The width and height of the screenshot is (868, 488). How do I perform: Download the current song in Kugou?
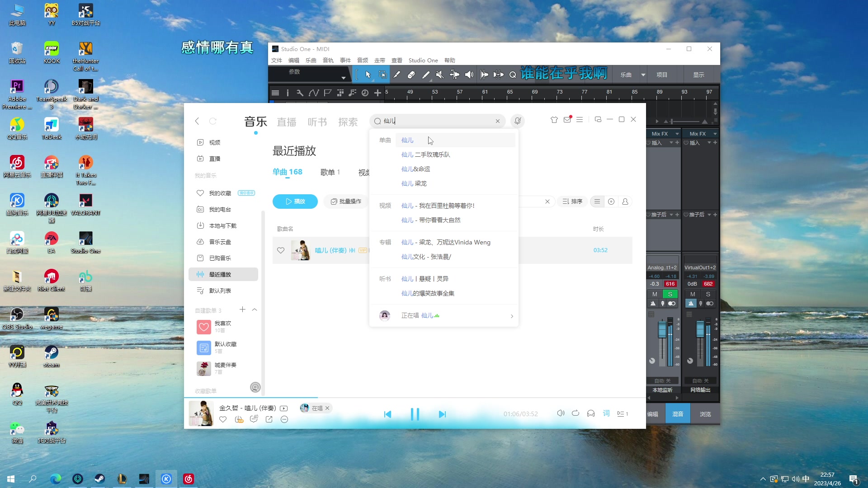tap(239, 419)
